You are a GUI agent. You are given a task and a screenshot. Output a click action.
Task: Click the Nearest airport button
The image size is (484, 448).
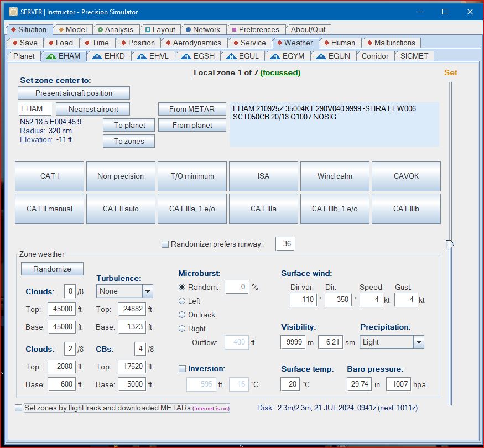[93, 109]
